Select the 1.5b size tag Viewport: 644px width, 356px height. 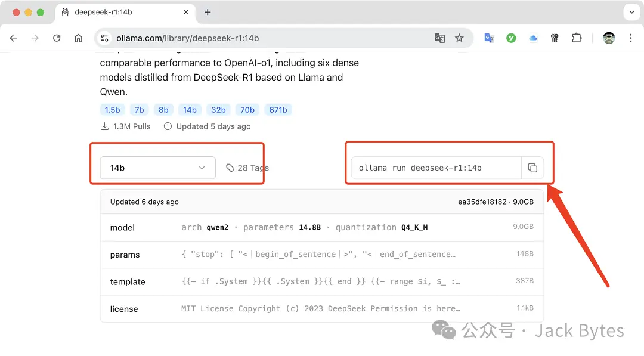pos(112,110)
